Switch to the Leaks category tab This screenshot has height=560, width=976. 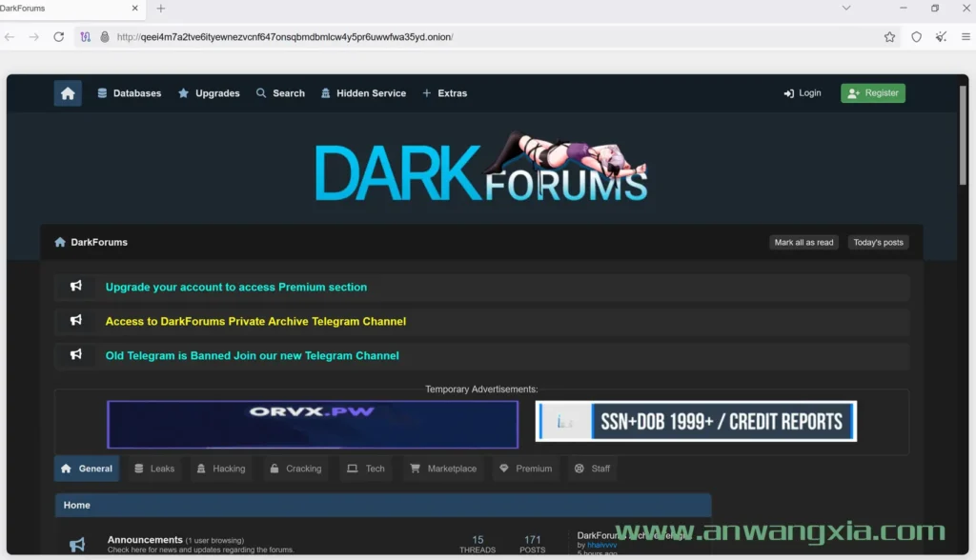(x=154, y=469)
